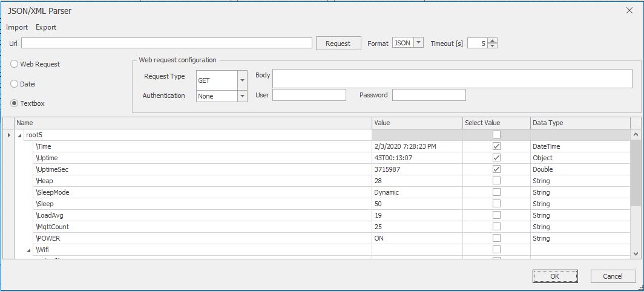Click into the Url input field
This screenshot has width=644, height=292.
[x=167, y=43]
